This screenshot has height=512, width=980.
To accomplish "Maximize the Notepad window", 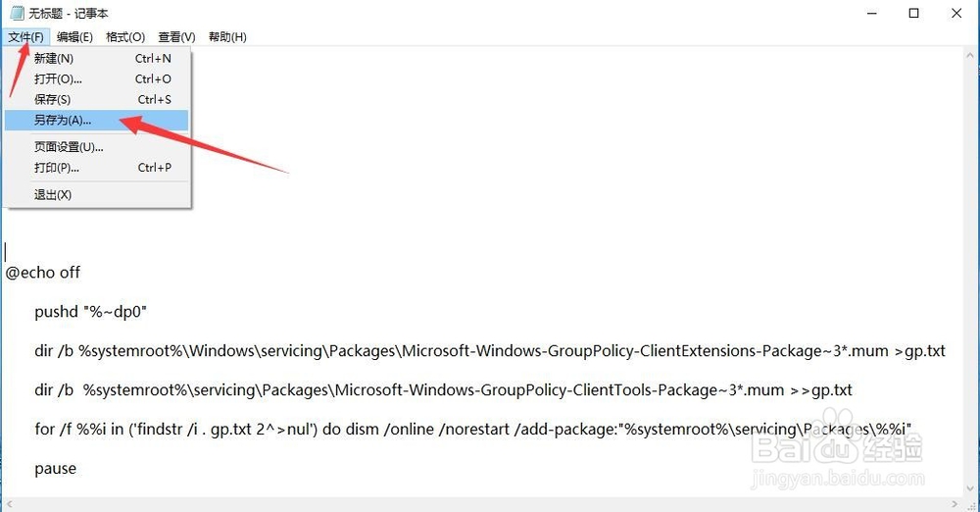I will click(x=913, y=13).
